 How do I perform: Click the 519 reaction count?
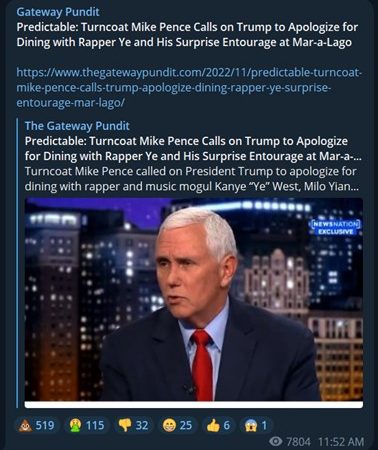click(x=45, y=425)
